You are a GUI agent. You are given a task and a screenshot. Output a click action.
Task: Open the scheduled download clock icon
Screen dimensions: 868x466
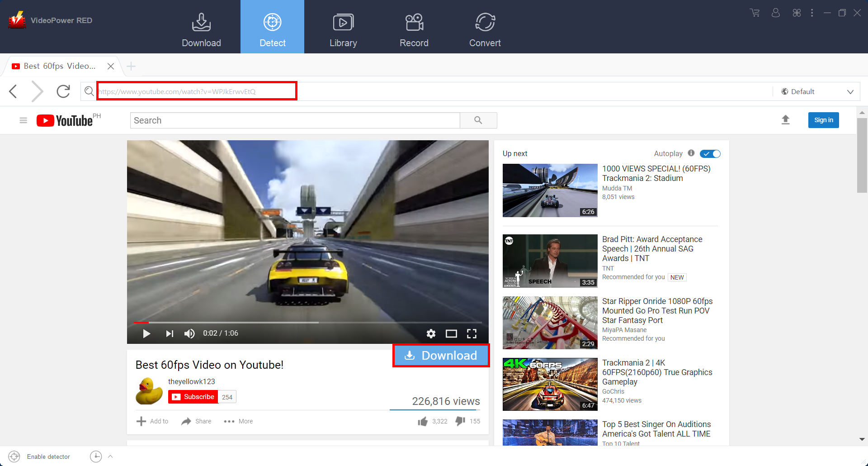coord(96,456)
